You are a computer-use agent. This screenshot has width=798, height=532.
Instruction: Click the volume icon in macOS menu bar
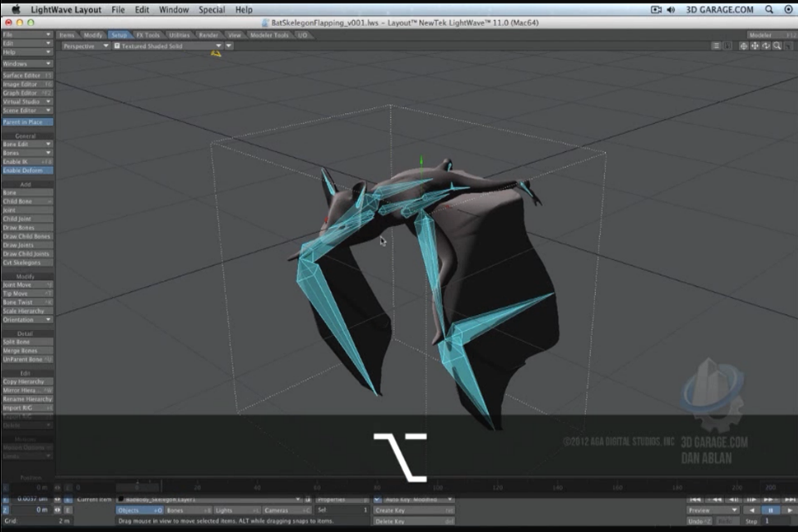(671, 10)
